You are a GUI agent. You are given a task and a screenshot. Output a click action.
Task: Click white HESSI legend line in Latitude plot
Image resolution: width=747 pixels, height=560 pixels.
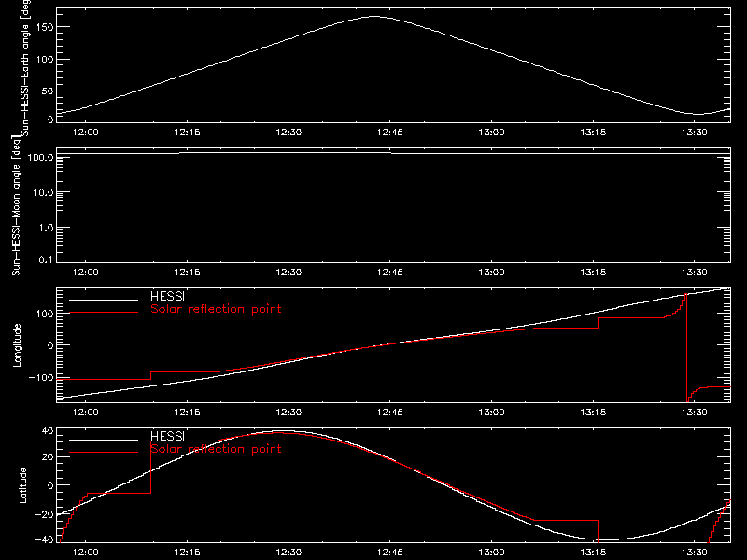[x=104, y=440]
